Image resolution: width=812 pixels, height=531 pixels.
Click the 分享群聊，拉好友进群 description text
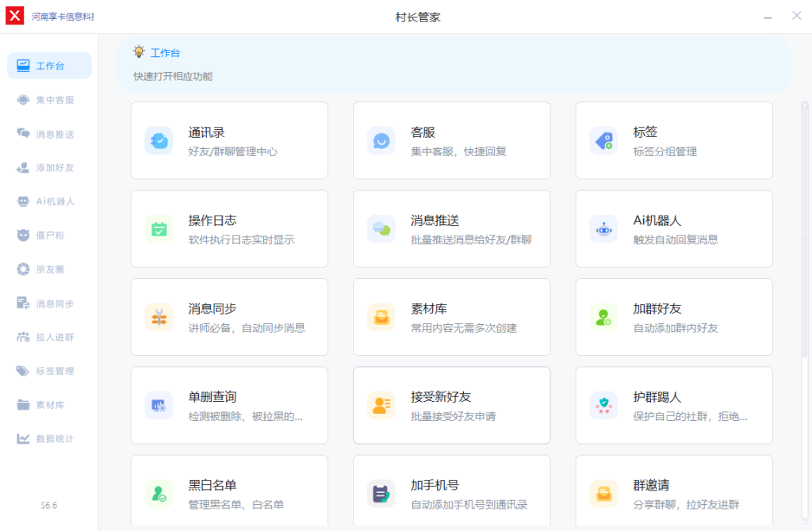(x=686, y=505)
